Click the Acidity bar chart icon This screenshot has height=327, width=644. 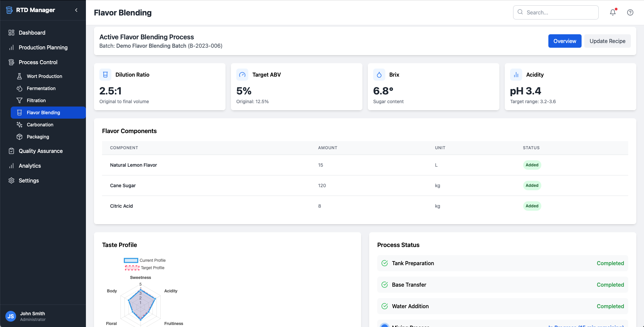(x=516, y=75)
